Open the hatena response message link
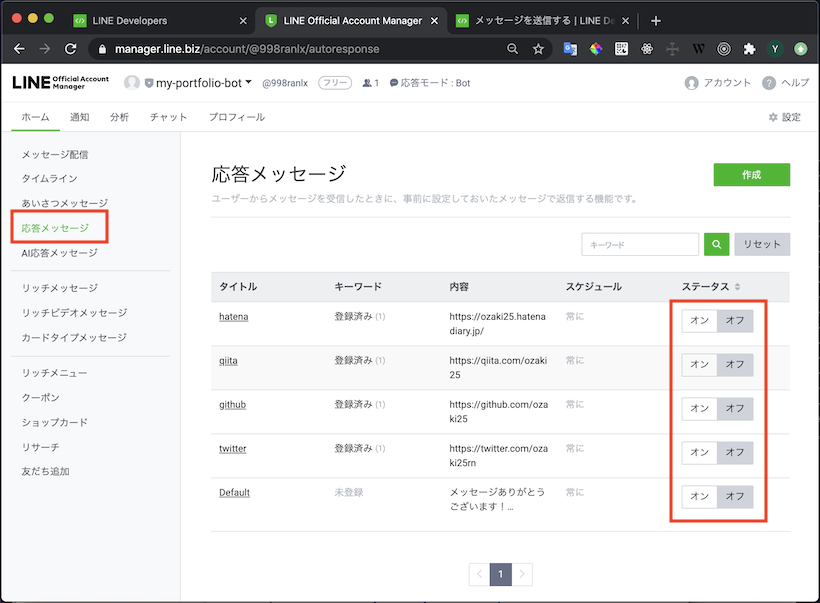This screenshot has width=820, height=603. [234, 316]
